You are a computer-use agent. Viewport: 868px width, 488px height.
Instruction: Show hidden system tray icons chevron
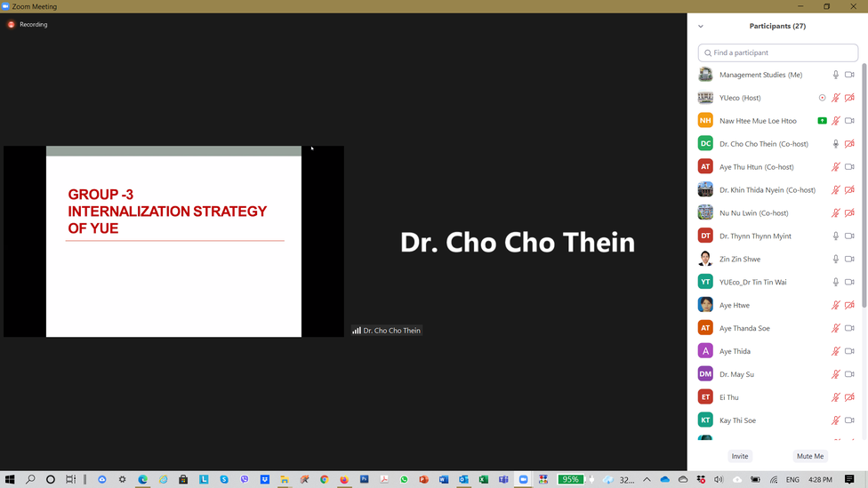click(x=647, y=480)
